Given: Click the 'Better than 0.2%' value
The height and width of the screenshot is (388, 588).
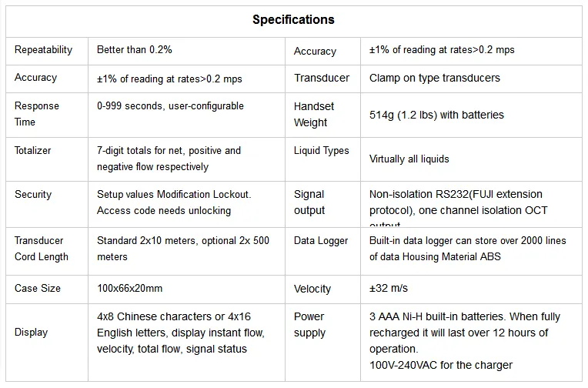Looking at the screenshot, I should (x=134, y=50).
